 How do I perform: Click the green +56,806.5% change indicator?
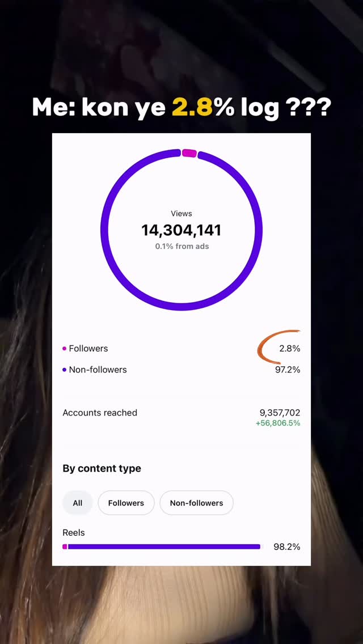[278, 423]
